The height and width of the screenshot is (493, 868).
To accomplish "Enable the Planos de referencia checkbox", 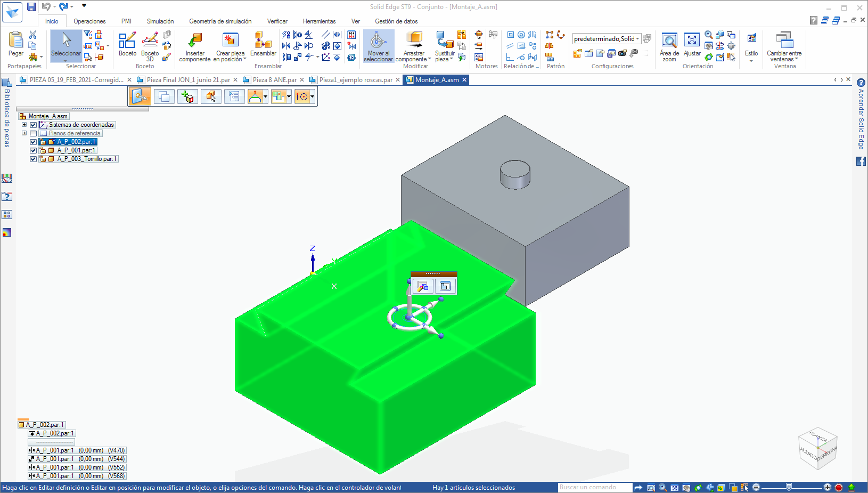I will point(34,133).
